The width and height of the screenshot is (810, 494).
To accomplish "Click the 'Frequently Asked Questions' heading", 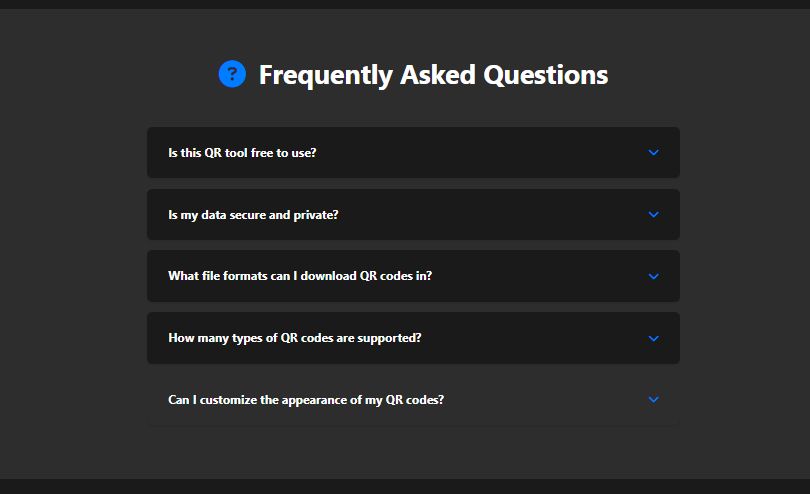I will [x=432, y=75].
